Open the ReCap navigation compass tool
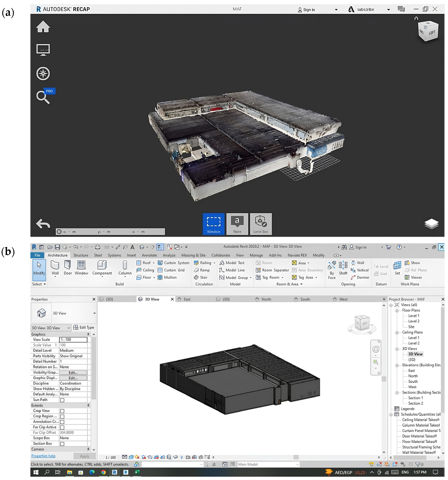This screenshot has width=448, height=480. 43,73
